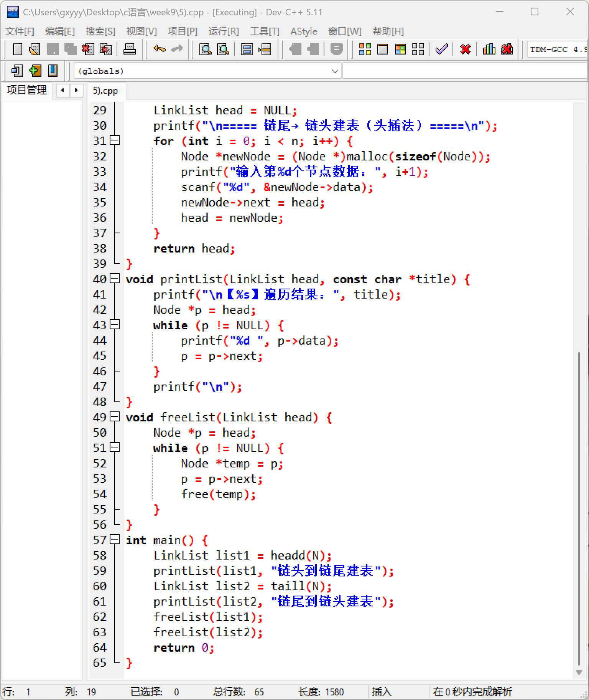
Task: Collapse the while block at line 51
Action: (115, 447)
